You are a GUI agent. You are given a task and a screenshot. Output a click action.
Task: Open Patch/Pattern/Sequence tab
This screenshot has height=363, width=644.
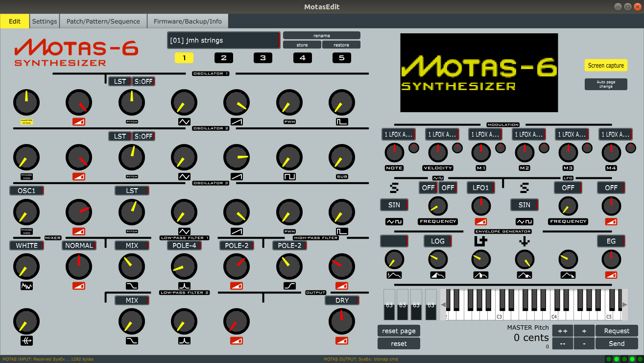coord(103,21)
